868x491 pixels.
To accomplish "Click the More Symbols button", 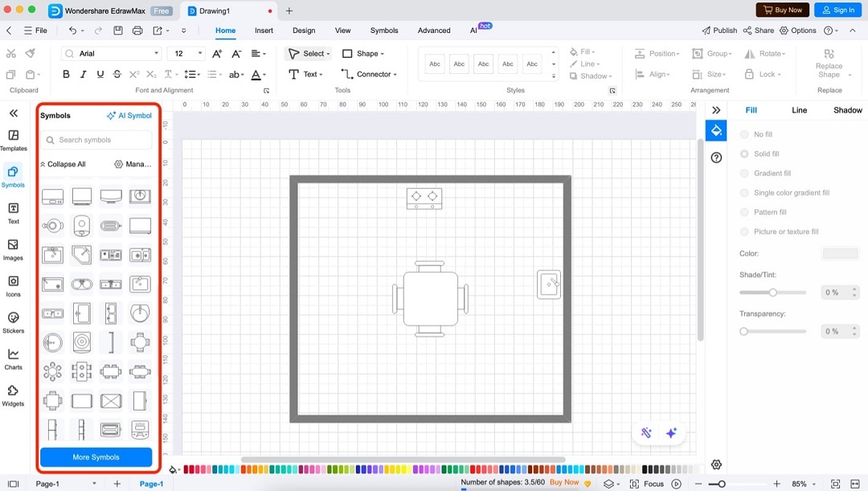I will pos(96,457).
